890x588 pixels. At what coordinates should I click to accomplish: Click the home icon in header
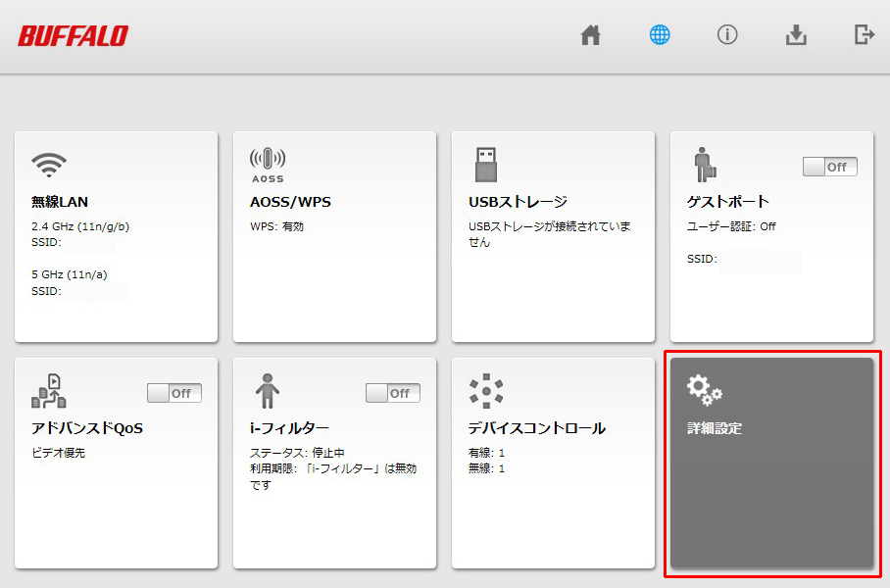click(590, 36)
